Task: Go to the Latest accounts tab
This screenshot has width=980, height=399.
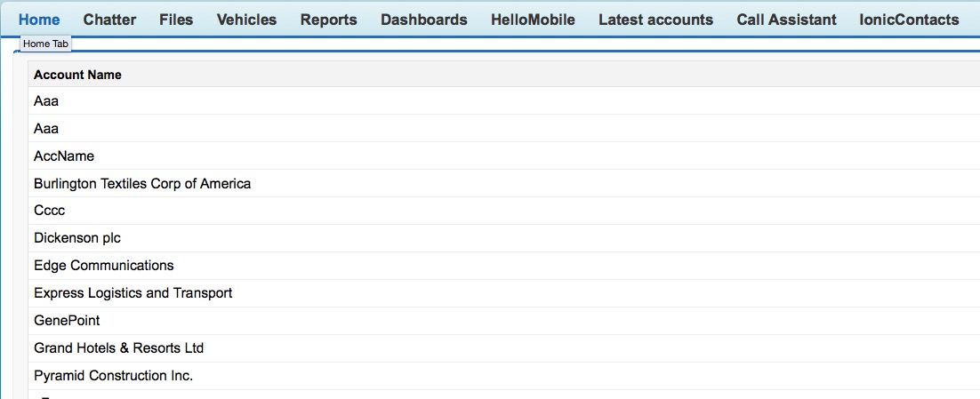Action: 655,20
